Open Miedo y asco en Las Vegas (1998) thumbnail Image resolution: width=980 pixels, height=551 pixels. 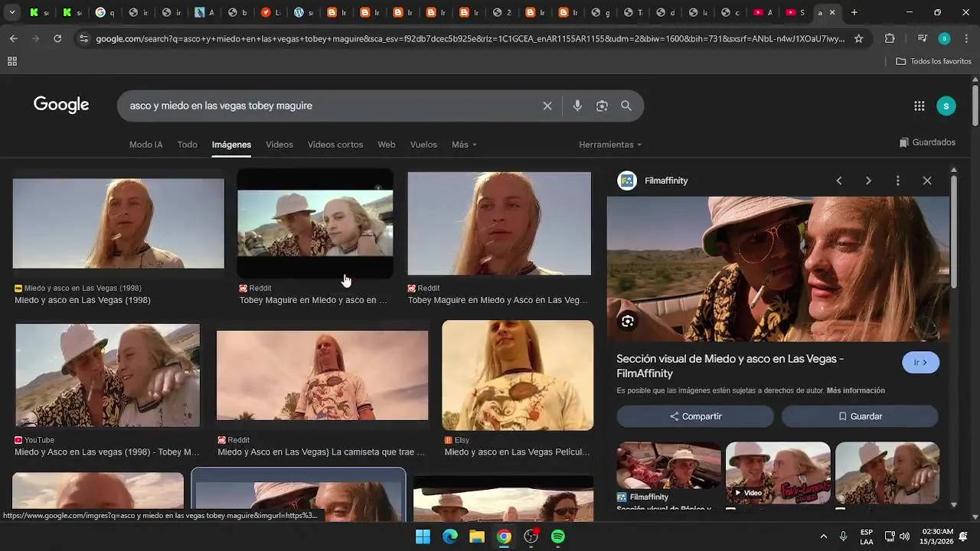[119, 223]
